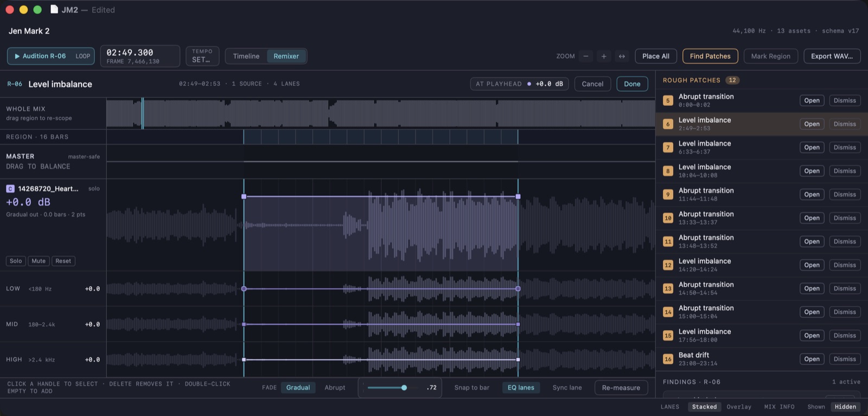Screen dimensions: 868x416
Task: Cancel the R-06 edit
Action: [592, 84]
